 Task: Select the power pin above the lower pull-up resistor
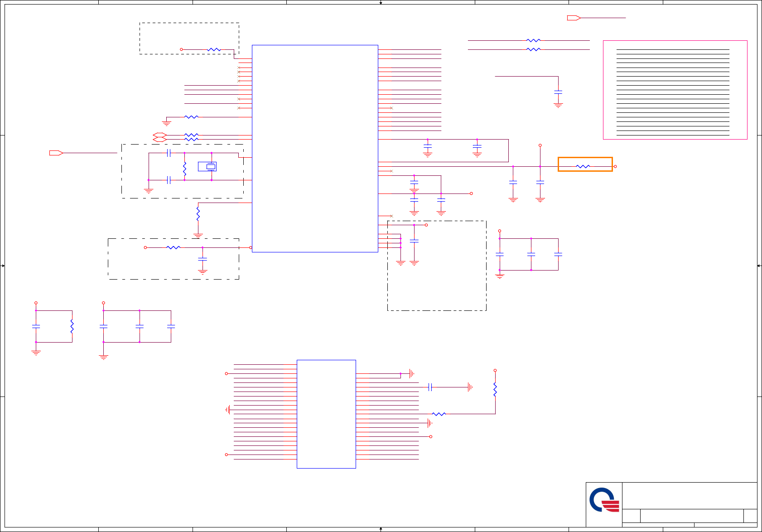click(x=495, y=370)
